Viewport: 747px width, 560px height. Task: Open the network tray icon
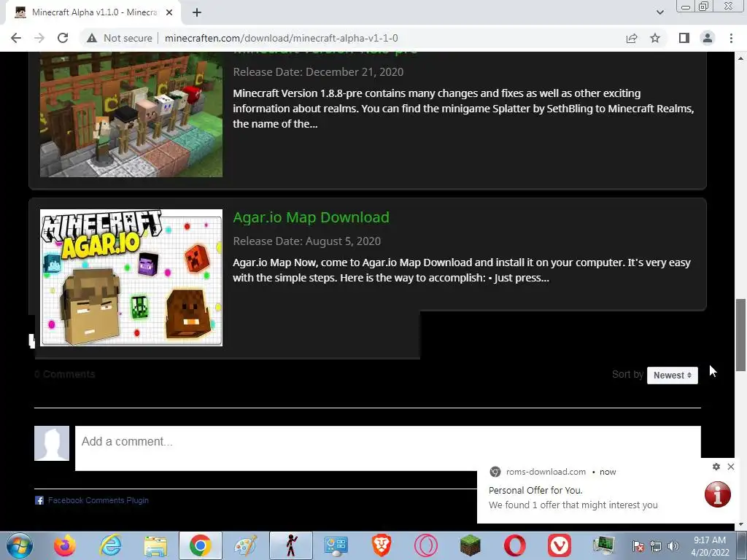click(656, 546)
